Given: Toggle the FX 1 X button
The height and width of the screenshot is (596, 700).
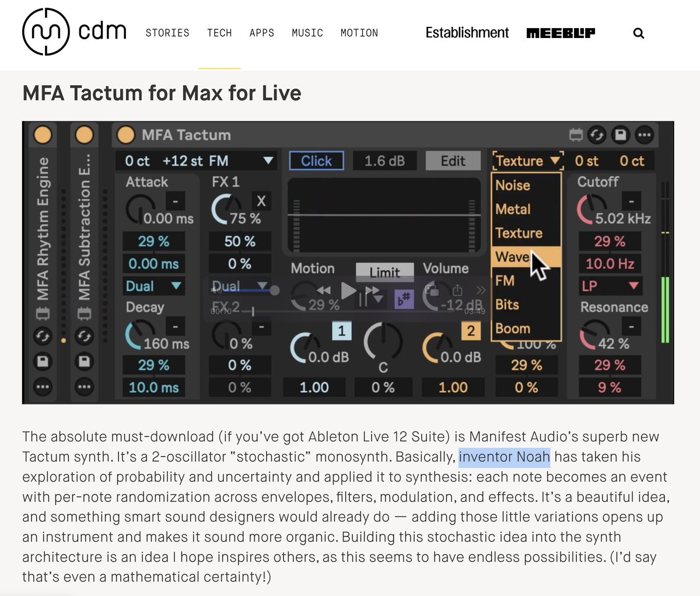Looking at the screenshot, I should click(x=261, y=201).
